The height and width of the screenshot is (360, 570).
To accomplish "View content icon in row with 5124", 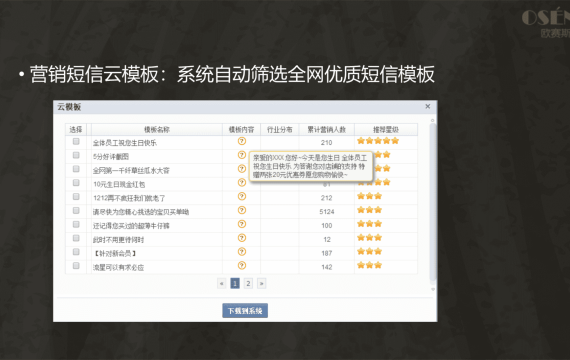I will point(242,210).
